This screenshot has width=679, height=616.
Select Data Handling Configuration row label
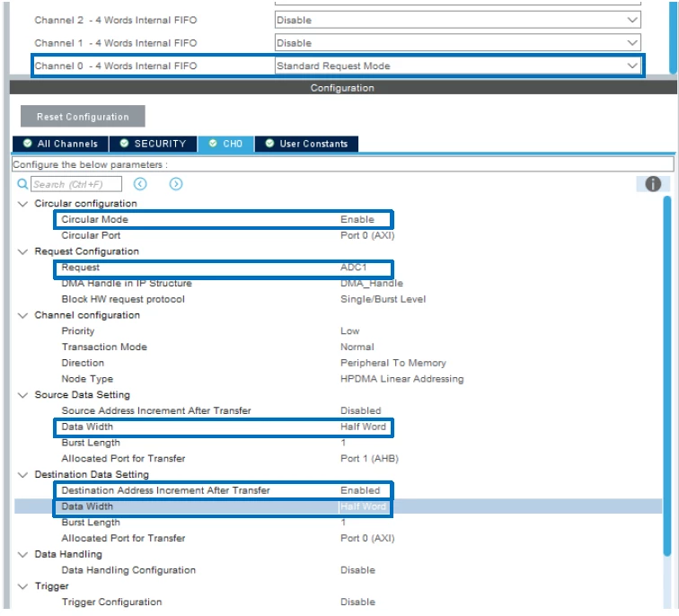click(x=128, y=570)
